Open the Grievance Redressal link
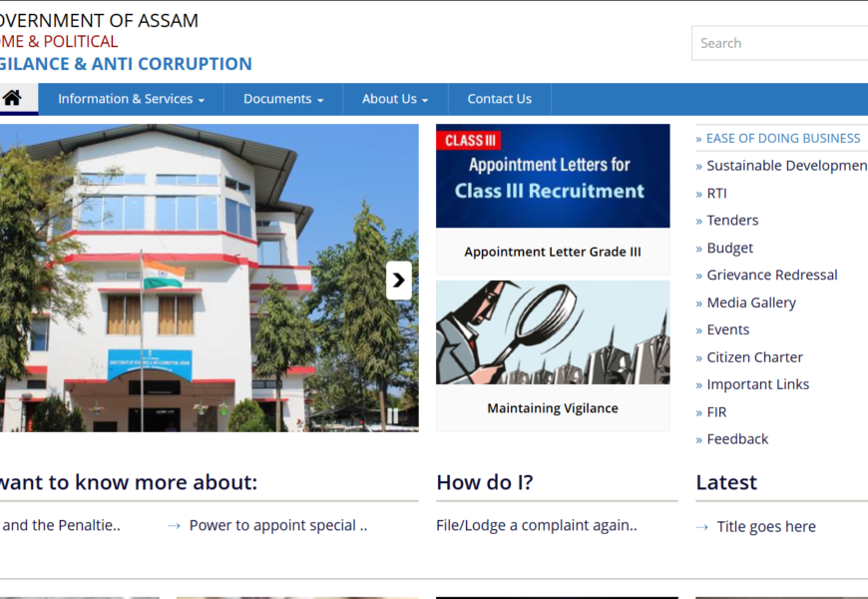Viewport: 868px width, 599px height. [771, 275]
